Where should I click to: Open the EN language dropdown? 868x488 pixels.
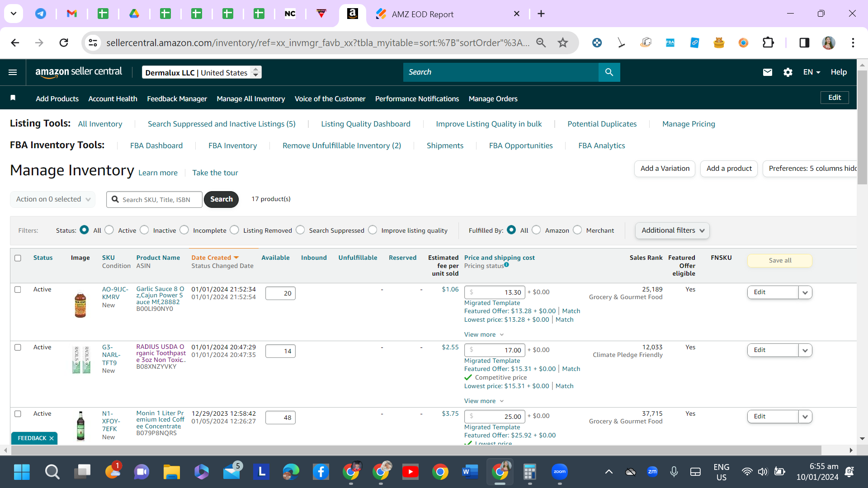(811, 72)
